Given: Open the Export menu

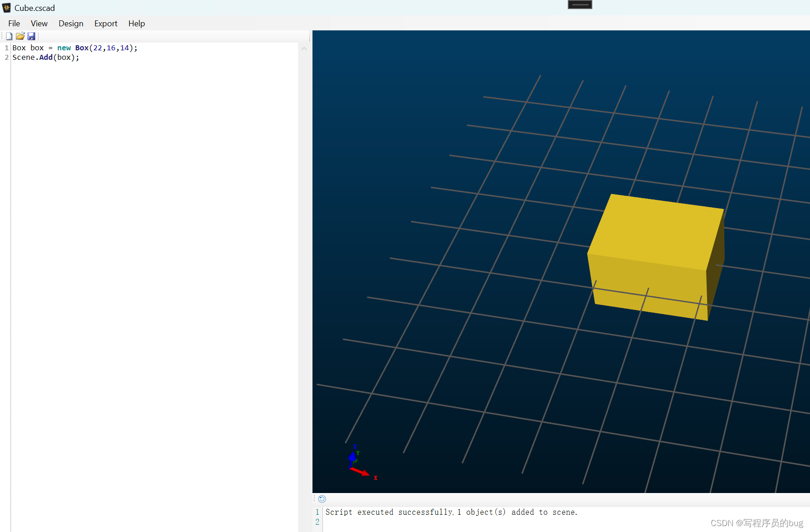Looking at the screenshot, I should tap(106, 23).
